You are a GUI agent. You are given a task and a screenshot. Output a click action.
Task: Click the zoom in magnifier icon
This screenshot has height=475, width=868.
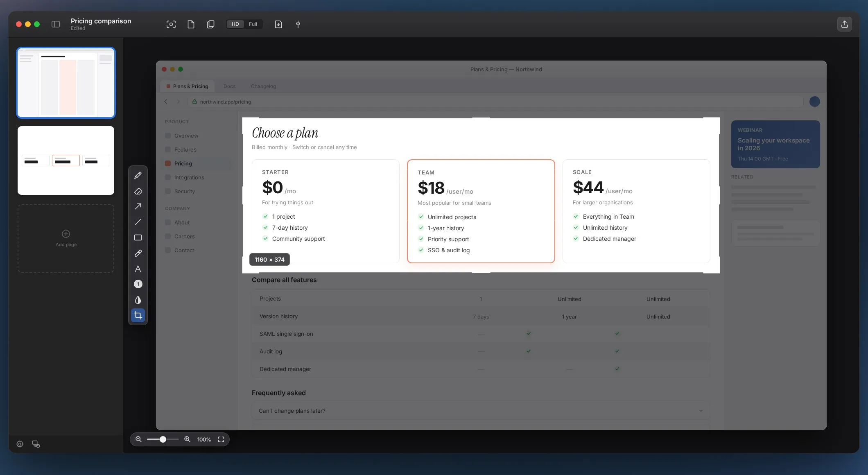click(x=187, y=439)
